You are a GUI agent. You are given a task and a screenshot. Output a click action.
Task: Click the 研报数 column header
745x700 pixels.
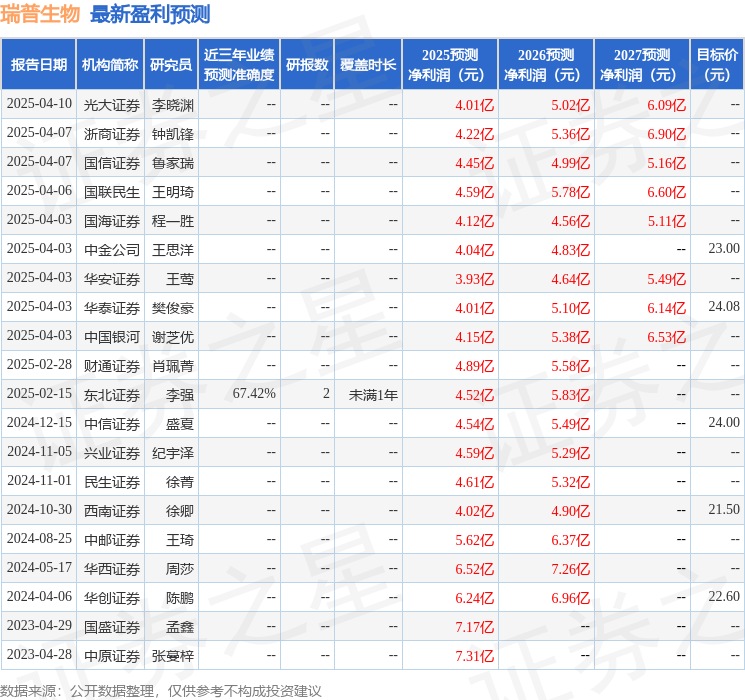307,65
